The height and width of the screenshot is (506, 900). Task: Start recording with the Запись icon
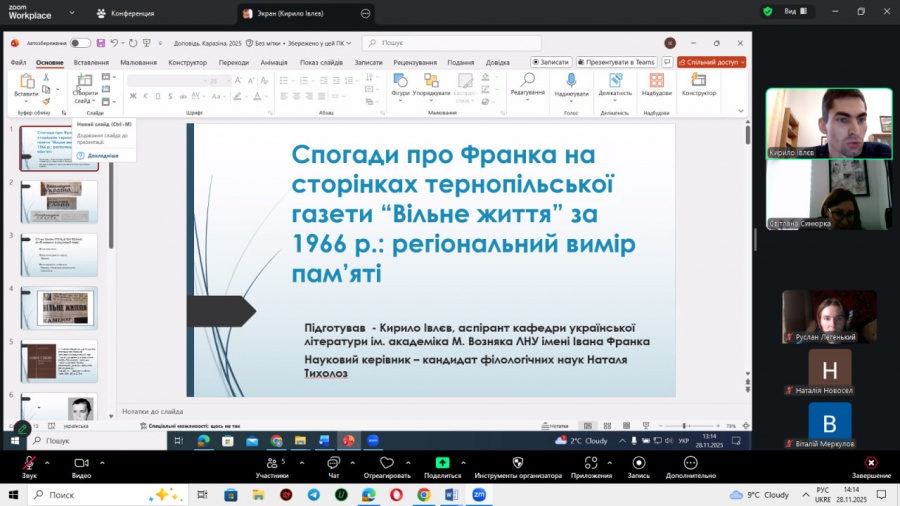[638, 463]
